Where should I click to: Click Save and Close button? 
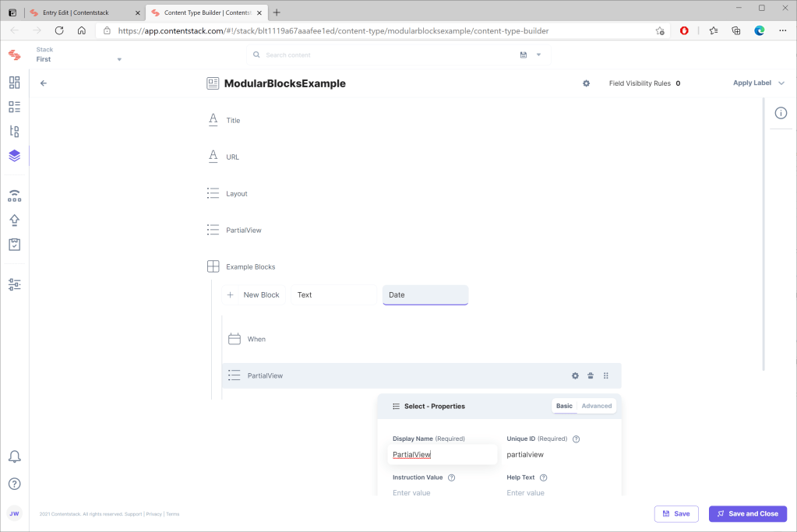(x=747, y=514)
